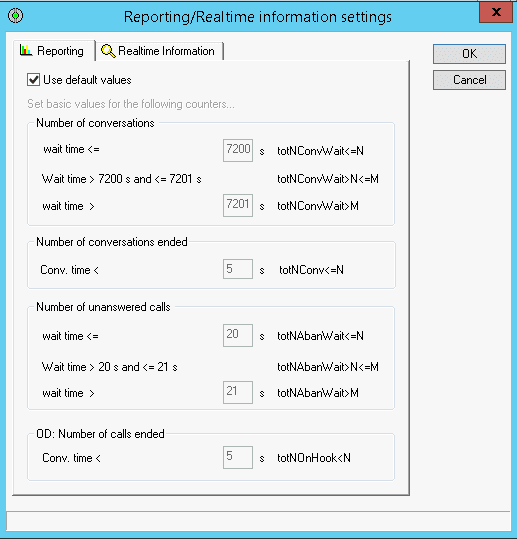Click the 7201 wait time field under Number of conversations
Screen dimensions: 517x539
click(238, 205)
